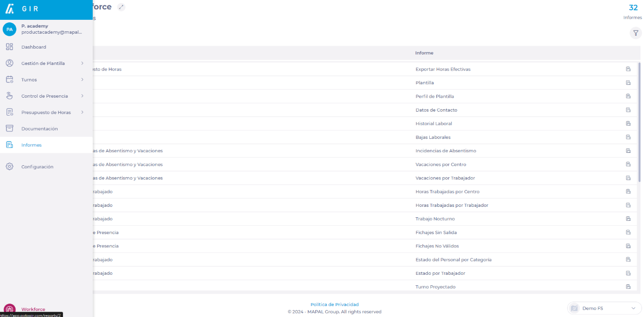Open report icon for Horas Trabajadas por Centro
The image size is (644, 317).
(x=628, y=191)
